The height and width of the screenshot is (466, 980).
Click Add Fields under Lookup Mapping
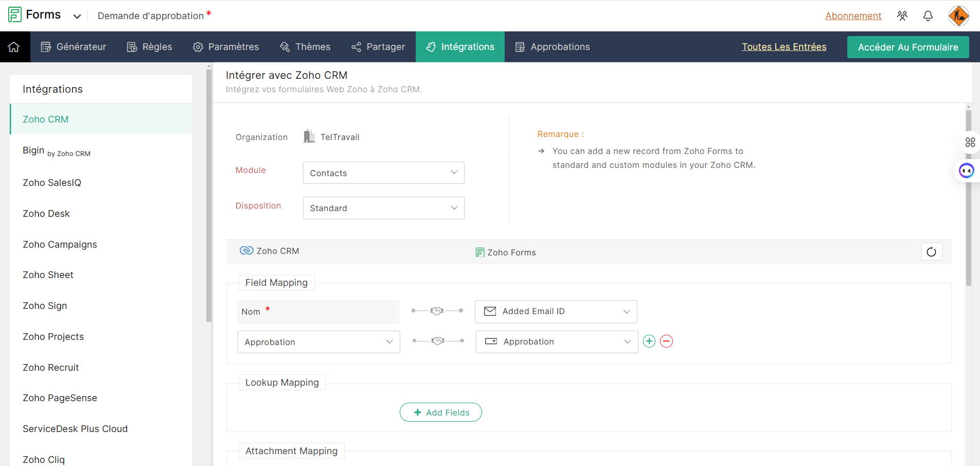441,412
